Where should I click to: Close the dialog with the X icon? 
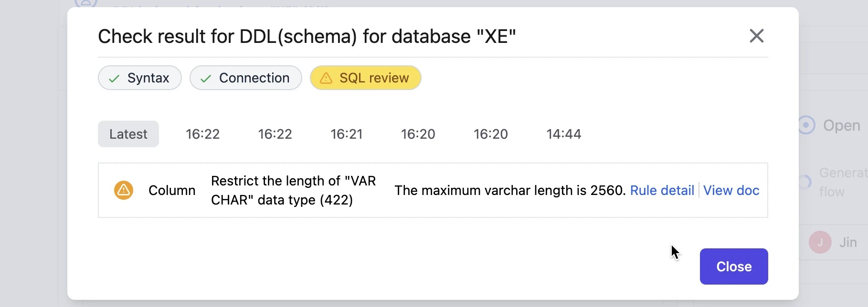click(x=756, y=36)
